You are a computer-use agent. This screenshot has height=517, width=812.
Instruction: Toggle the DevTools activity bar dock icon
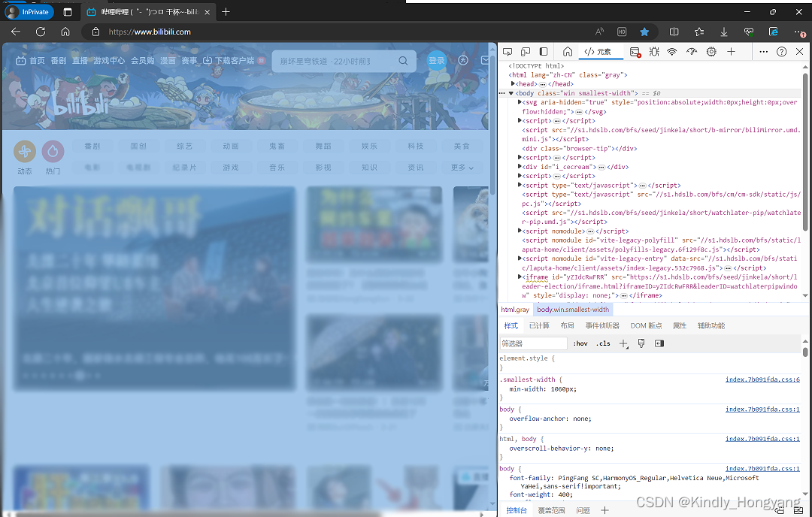point(544,52)
